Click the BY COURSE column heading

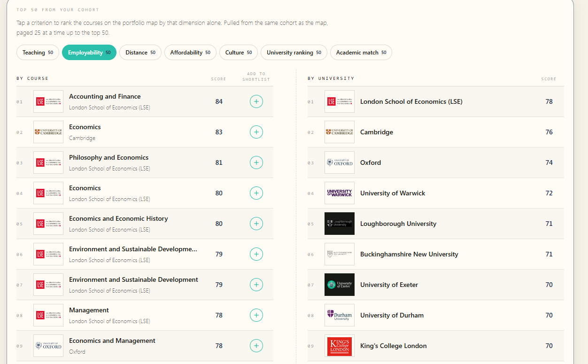[x=32, y=78]
